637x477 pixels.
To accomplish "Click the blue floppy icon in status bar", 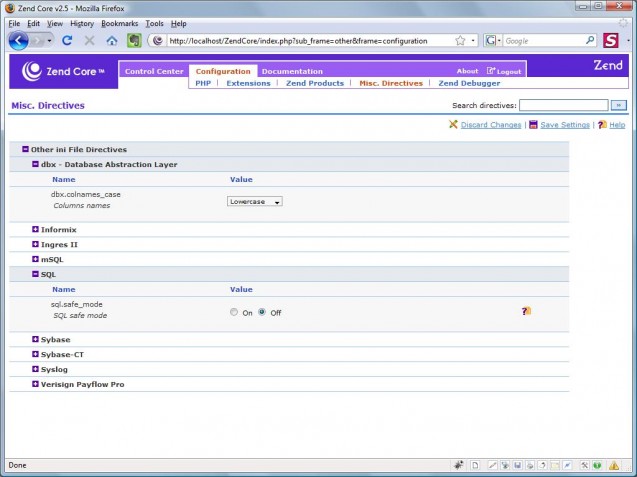I will tap(518, 465).
